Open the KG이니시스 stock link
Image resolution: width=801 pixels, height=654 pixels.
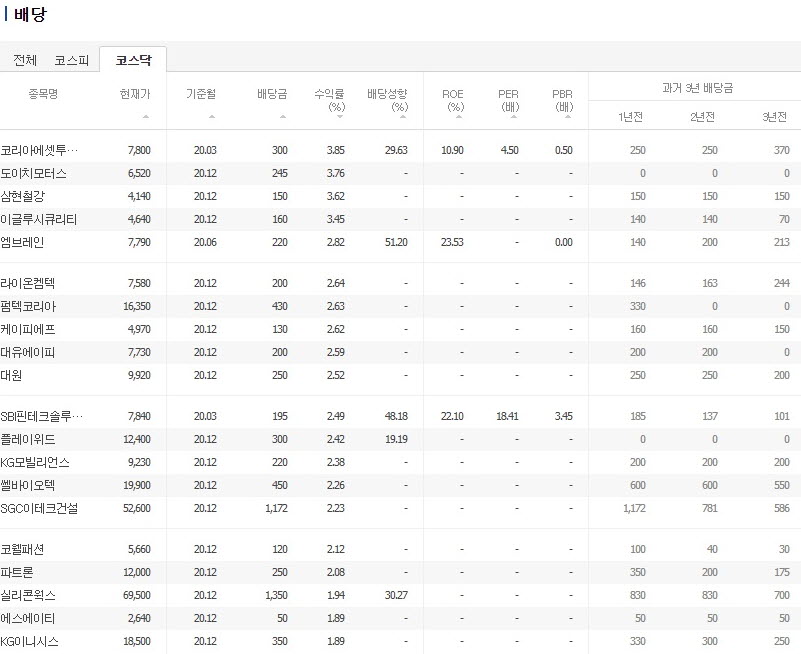coord(29,641)
